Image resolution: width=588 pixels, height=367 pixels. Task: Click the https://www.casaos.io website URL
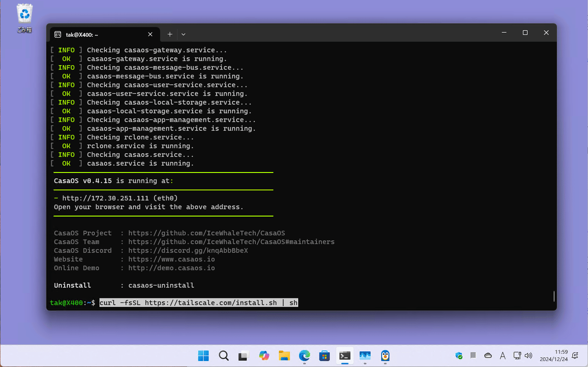(171, 259)
